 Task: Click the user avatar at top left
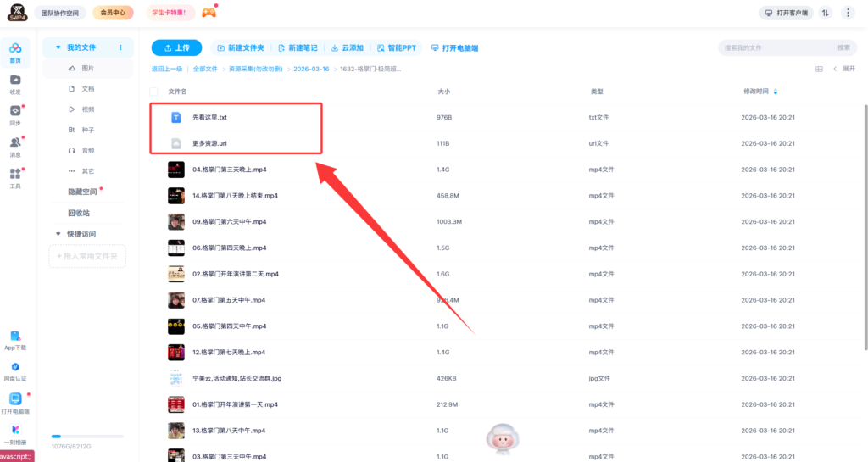click(x=17, y=12)
